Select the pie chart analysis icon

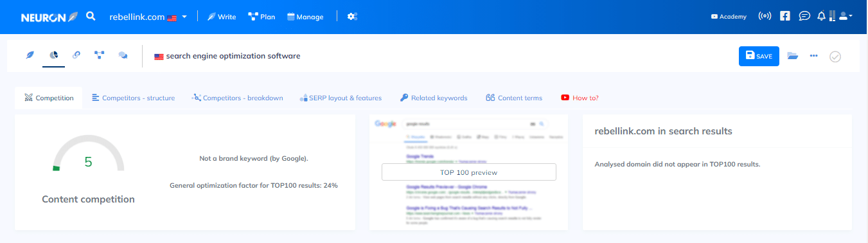(54, 55)
